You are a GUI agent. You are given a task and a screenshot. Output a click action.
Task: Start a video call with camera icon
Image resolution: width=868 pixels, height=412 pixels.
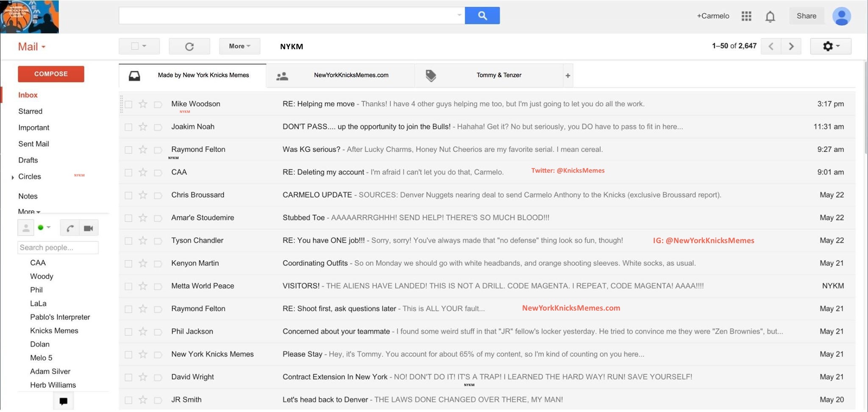88,228
